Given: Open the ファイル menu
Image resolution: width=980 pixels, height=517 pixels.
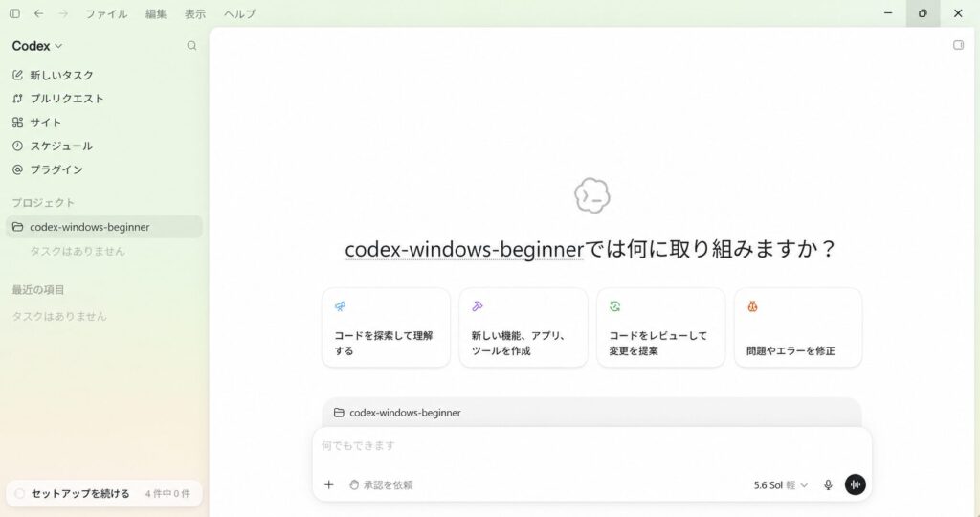Looking at the screenshot, I should point(106,13).
